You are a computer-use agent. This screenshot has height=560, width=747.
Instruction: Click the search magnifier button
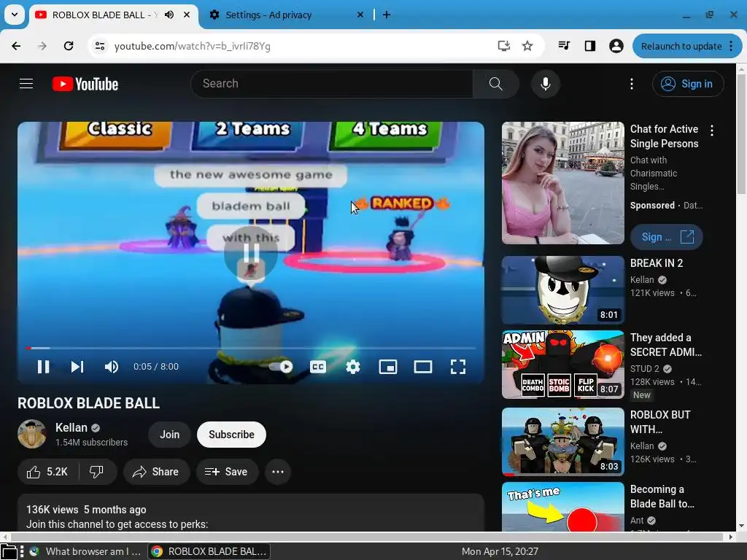[495, 84]
